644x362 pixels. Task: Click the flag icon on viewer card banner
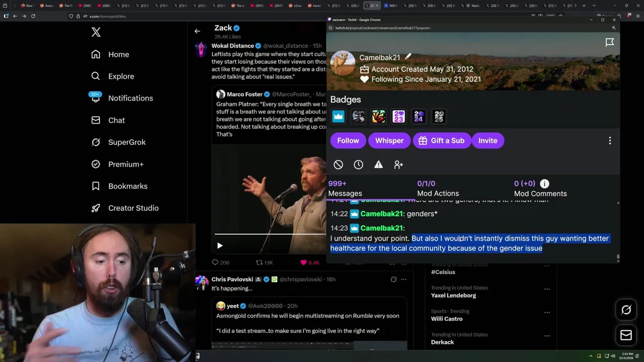(x=609, y=43)
